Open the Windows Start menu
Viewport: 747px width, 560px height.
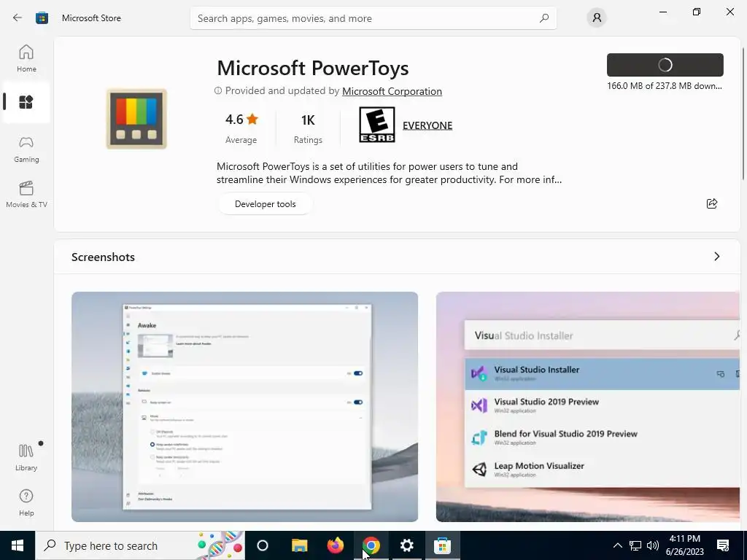(x=18, y=545)
